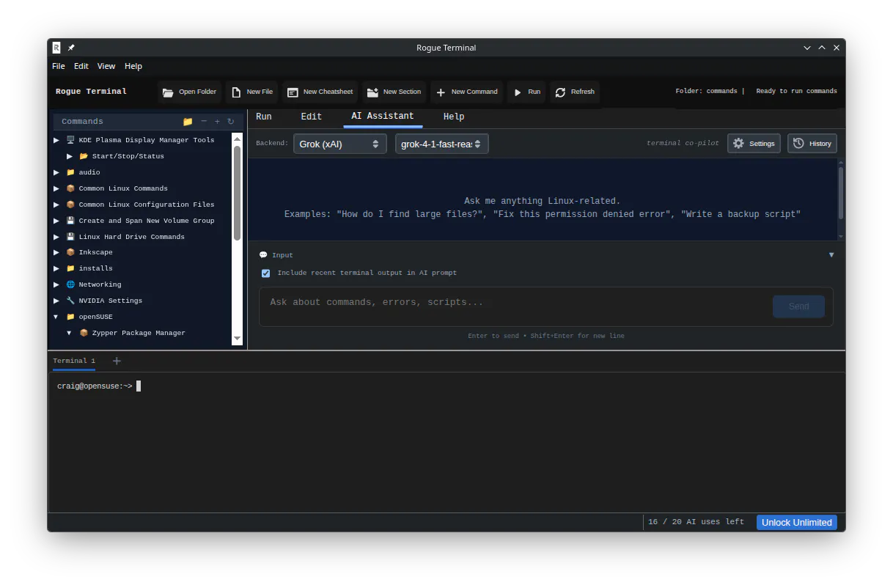Click the Send button

(x=798, y=306)
